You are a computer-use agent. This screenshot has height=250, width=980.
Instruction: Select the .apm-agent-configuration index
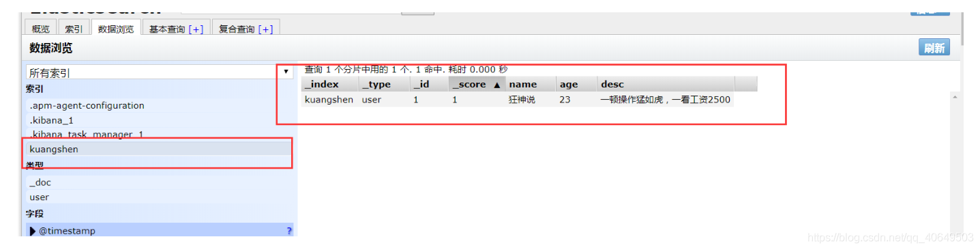[x=160, y=106]
